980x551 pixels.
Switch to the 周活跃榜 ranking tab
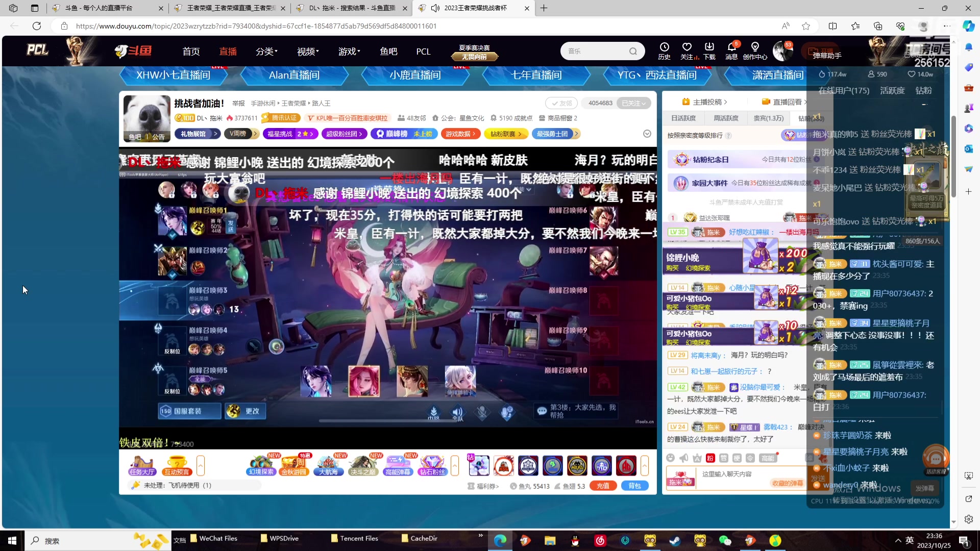tap(726, 118)
